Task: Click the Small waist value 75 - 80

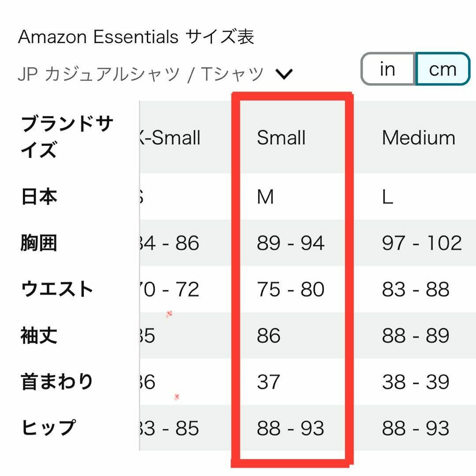Action: tap(290, 289)
